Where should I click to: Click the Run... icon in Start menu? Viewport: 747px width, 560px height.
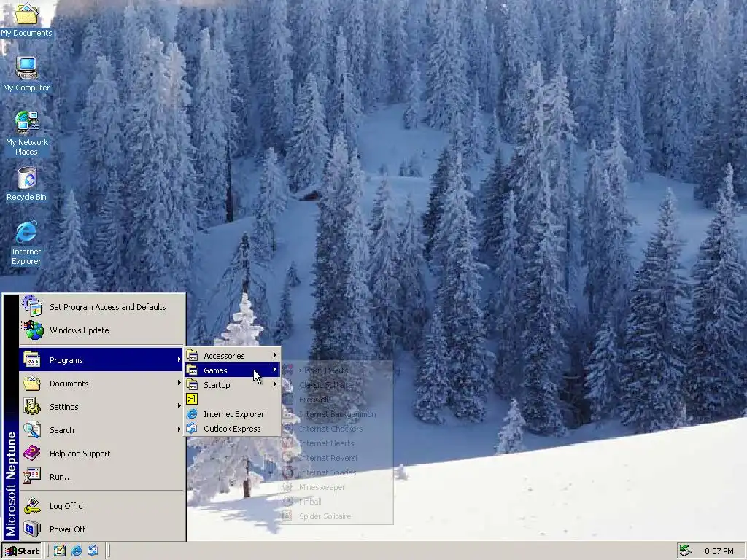click(x=32, y=476)
